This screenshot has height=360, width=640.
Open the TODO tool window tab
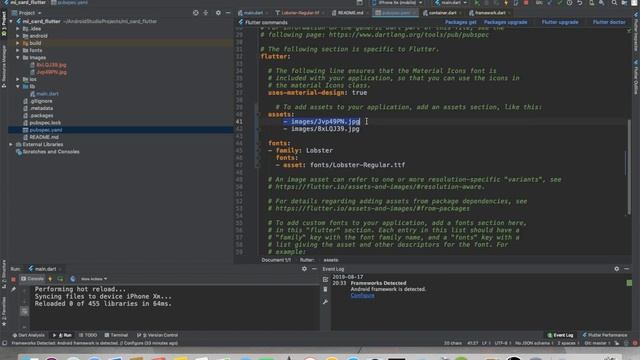pos(88,335)
